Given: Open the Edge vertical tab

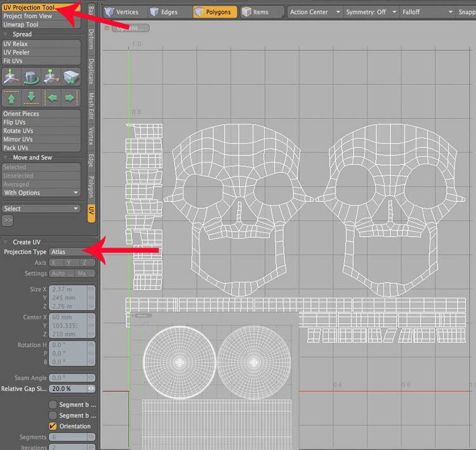Looking at the screenshot, I should tap(91, 161).
